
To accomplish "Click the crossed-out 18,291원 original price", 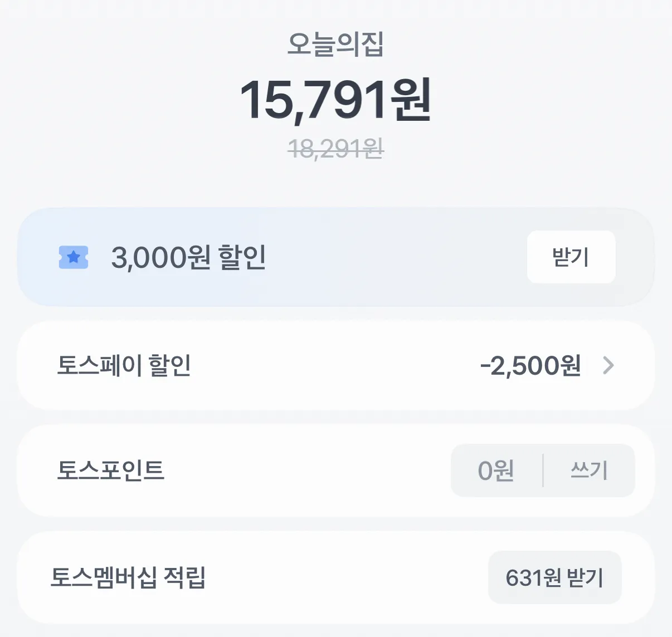I will 335,149.
